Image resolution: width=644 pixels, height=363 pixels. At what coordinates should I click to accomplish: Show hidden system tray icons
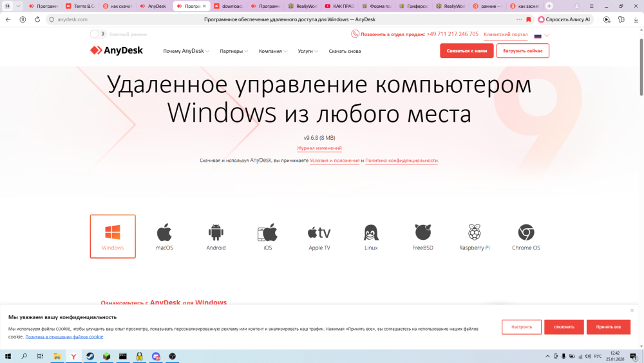point(547,357)
